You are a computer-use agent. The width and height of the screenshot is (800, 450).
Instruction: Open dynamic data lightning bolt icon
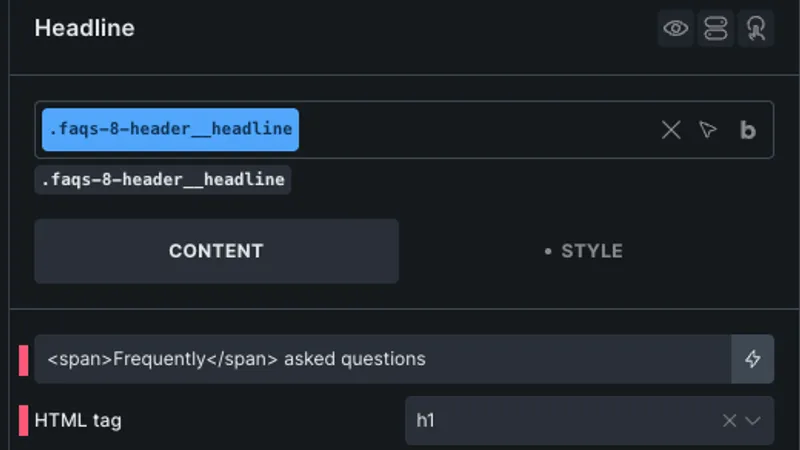[753, 359]
